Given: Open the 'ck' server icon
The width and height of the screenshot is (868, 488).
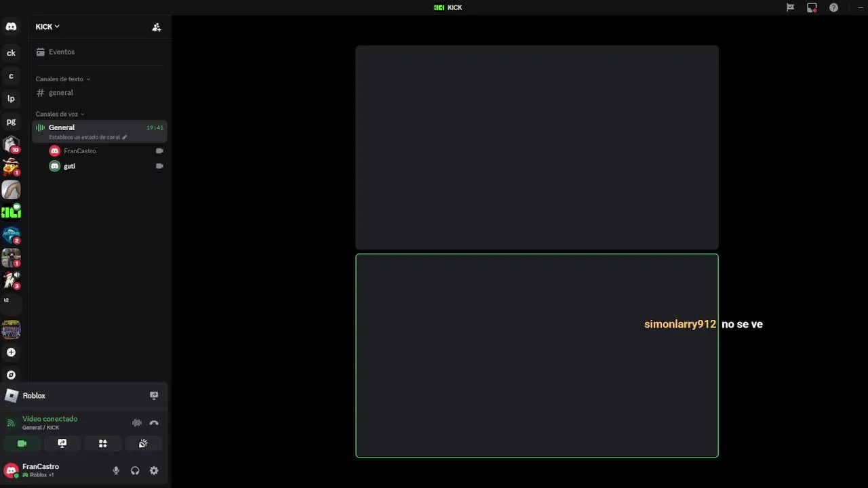Looking at the screenshot, I should pyautogui.click(x=11, y=53).
